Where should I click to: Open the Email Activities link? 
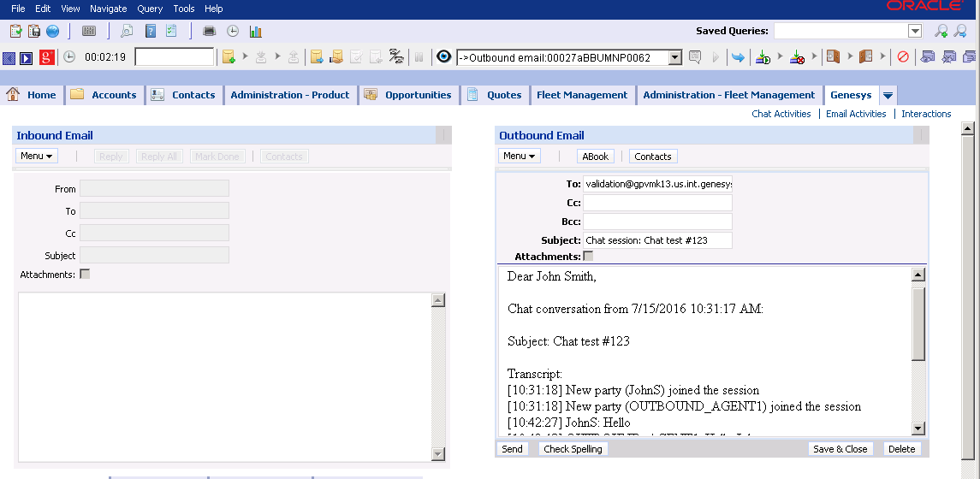click(855, 114)
